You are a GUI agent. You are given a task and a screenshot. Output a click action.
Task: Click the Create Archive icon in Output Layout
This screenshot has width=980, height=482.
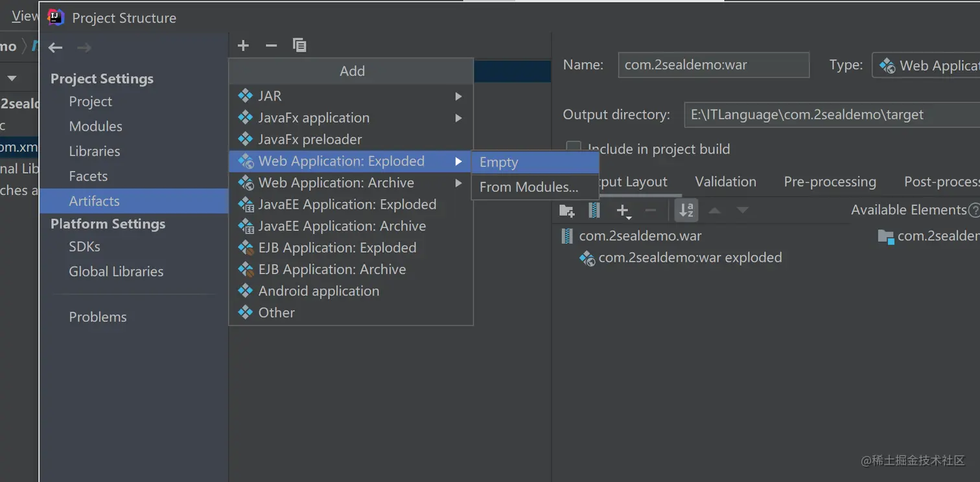[x=594, y=211]
